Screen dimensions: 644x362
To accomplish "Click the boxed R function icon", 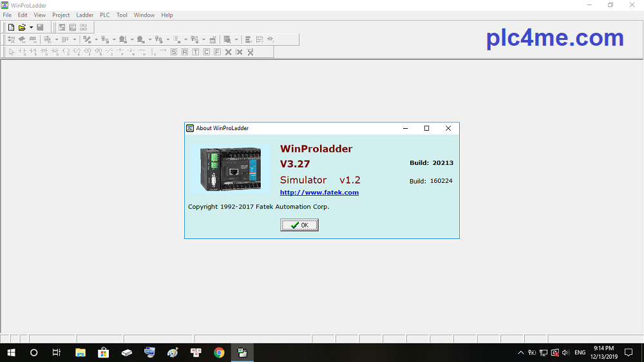I will point(185,52).
